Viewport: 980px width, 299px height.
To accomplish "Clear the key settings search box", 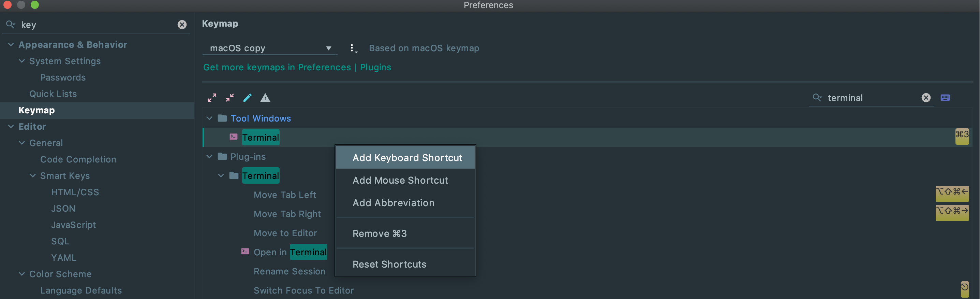I will pos(182,25).
